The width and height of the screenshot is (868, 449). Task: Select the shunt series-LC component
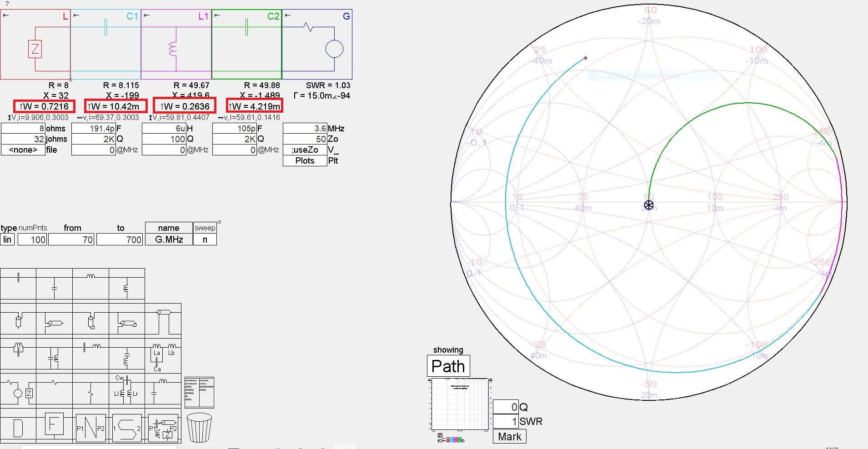127,354
